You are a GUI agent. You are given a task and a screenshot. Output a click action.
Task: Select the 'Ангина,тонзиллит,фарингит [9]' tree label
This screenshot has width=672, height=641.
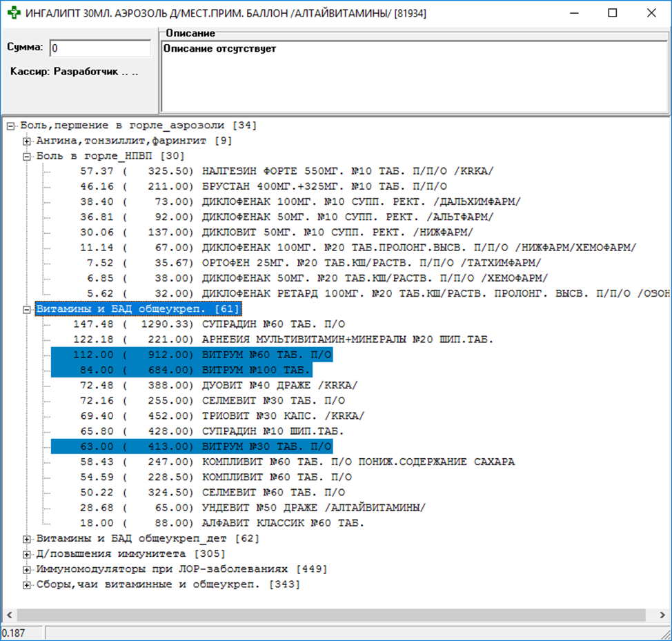click(134, 141)
